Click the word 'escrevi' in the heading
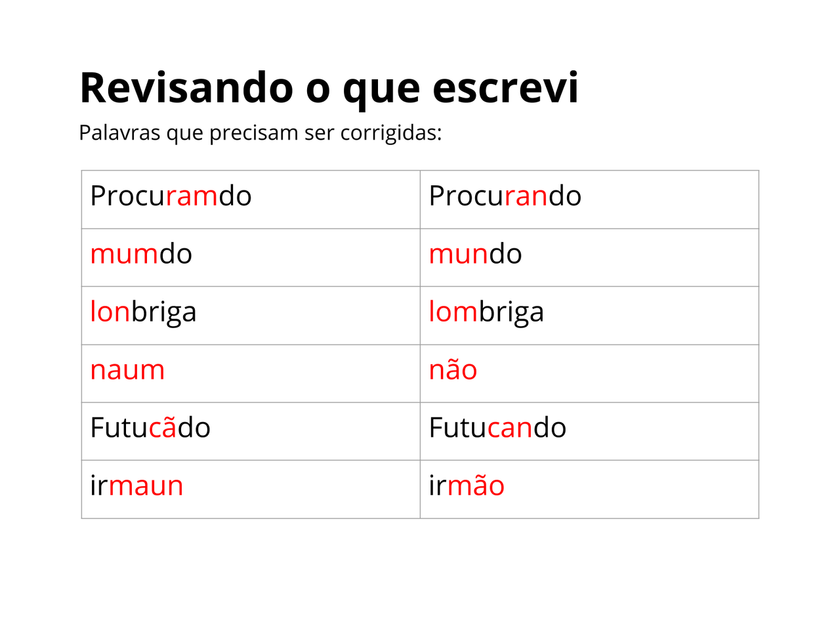This screenshot has width=840, height=630. [505, 87]
